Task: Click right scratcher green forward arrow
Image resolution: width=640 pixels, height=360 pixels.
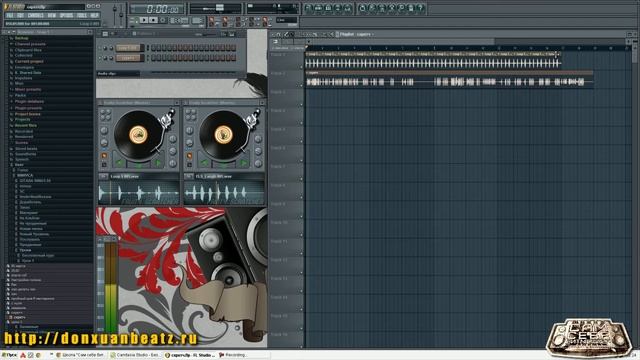Action: (x=243, y=163)
